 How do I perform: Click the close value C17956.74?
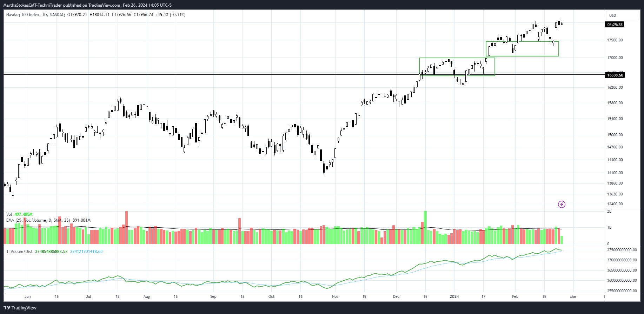click(144, 15)
